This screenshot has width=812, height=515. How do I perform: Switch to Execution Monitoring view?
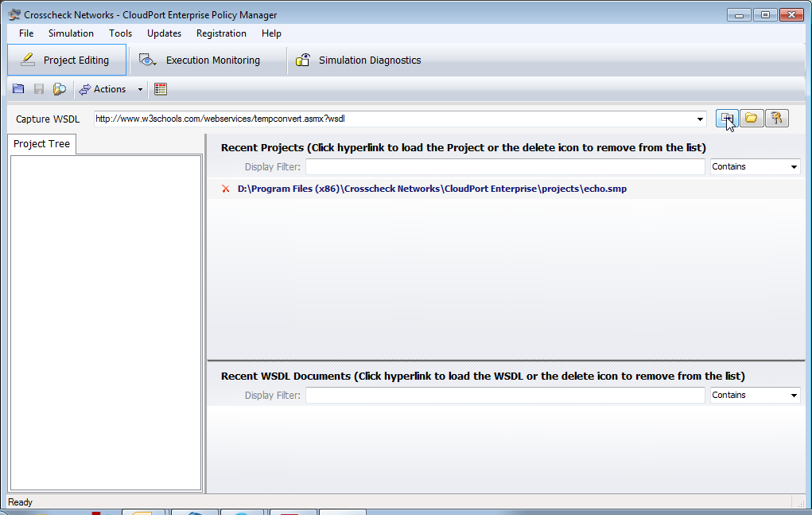coord(207,60)
